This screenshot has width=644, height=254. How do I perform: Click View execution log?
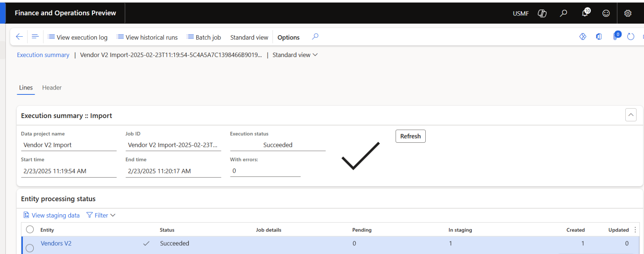(x=78, y=37)
